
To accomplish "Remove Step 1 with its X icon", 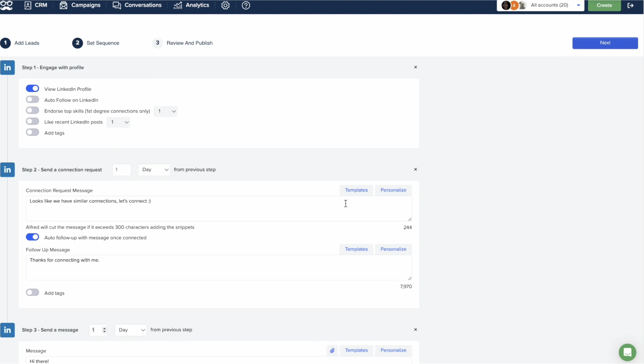I will (415, 67).
